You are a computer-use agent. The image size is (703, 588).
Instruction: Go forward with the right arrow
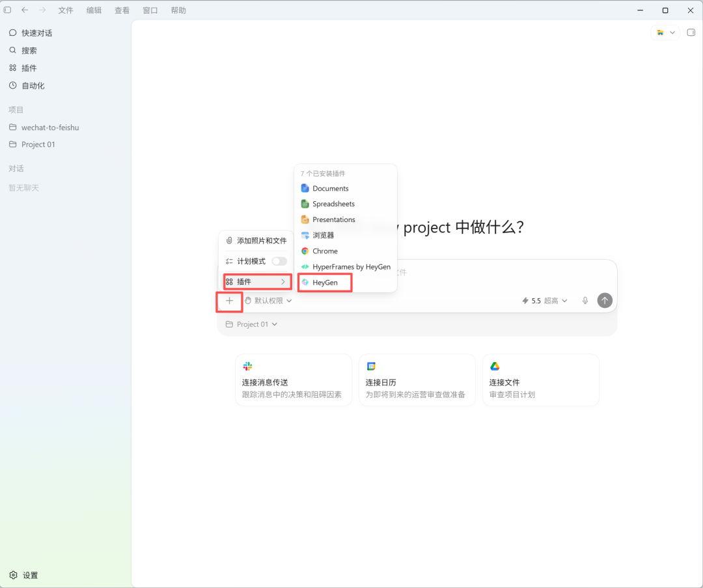42,10
